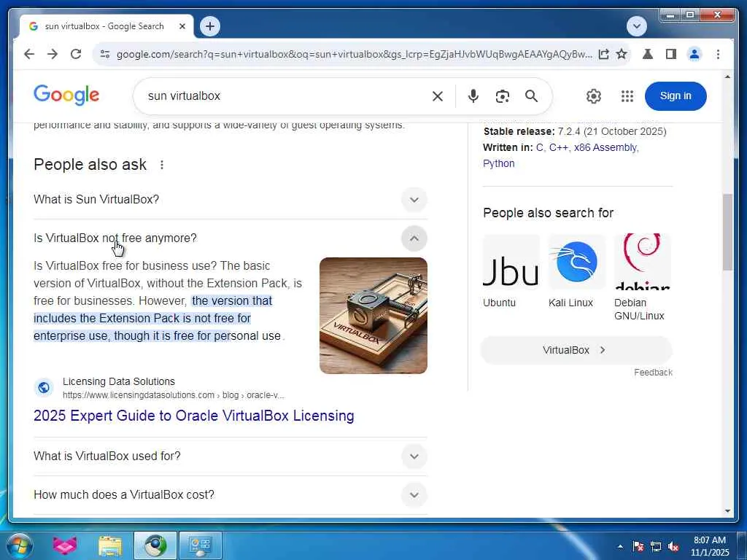Open the Google apps grid
This screenshot has height=560, width=747.
[x=627, y=96]
